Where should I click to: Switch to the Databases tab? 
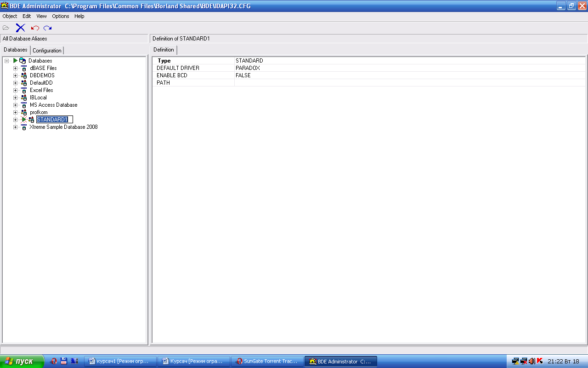coord(16,50)
